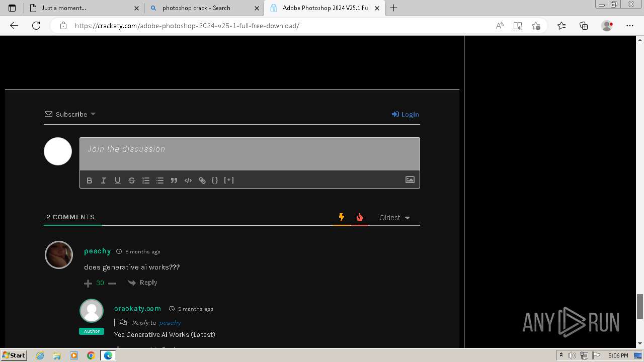The width and height of the screenshot is (644, 362).
Task: Insert blockquote in comment editor
Action: 174,180
